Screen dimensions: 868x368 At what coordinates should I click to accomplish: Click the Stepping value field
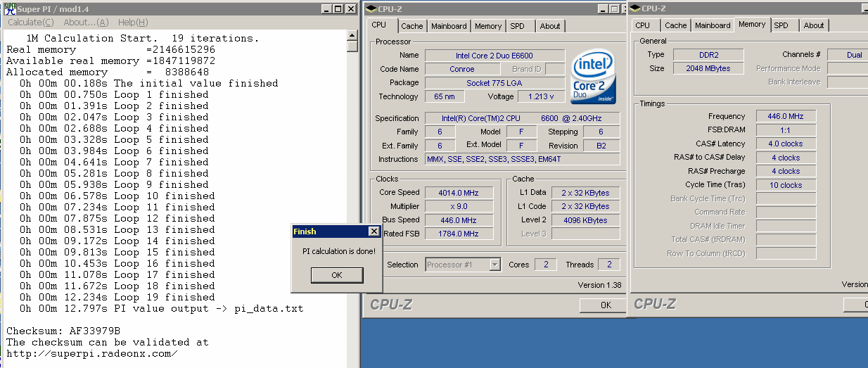[601, 132]
